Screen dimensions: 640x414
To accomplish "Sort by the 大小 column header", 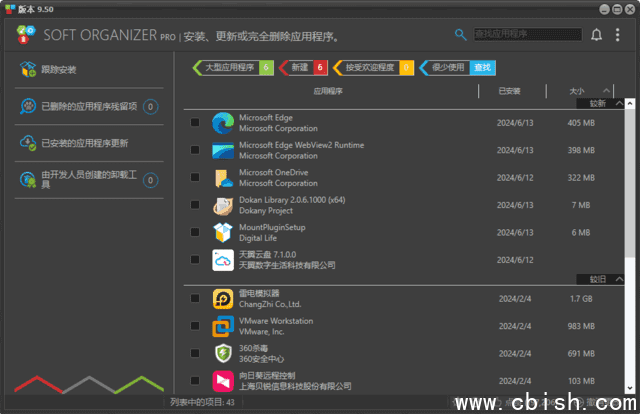I will (x=577, y=90).
